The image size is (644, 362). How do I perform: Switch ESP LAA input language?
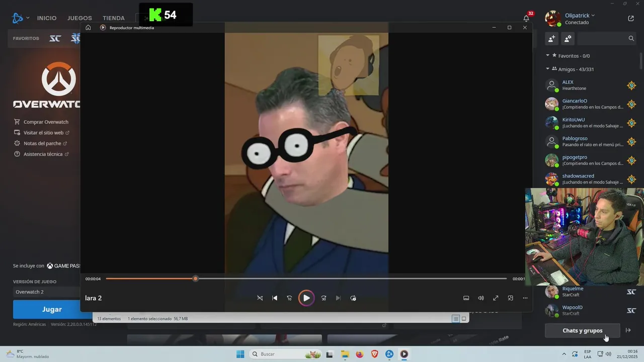(x=588, y=354)
